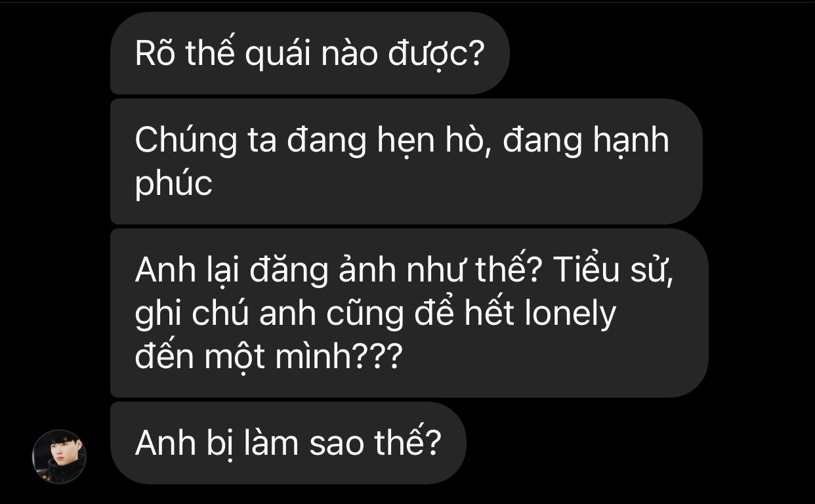Select the 'Rõ thế quái nào được?' message bubble
815x504 pixels.
click(310, 53)
